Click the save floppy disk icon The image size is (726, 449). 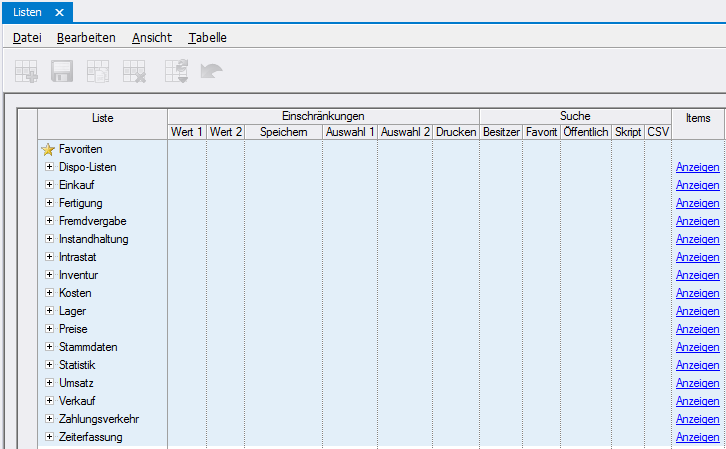[62, 71]
